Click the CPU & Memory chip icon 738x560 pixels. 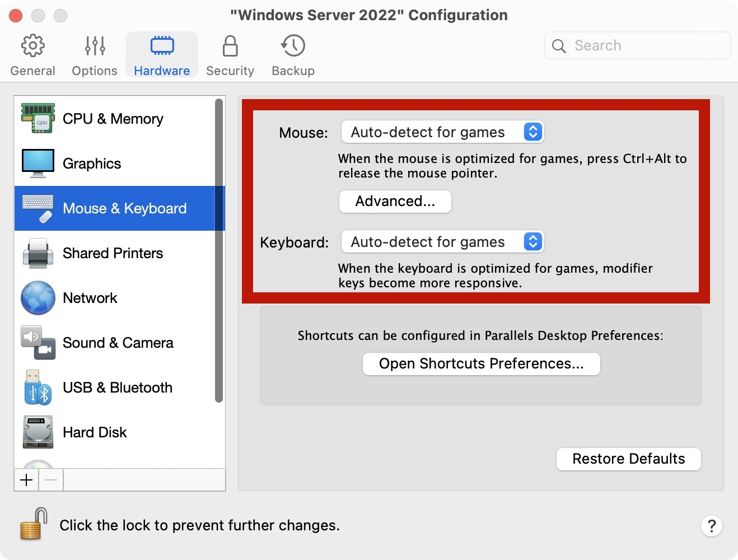[38, 118]
